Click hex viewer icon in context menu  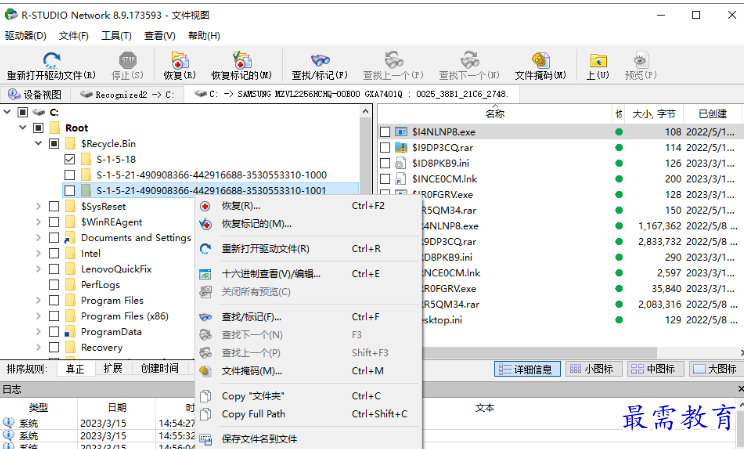click(205, 274)
